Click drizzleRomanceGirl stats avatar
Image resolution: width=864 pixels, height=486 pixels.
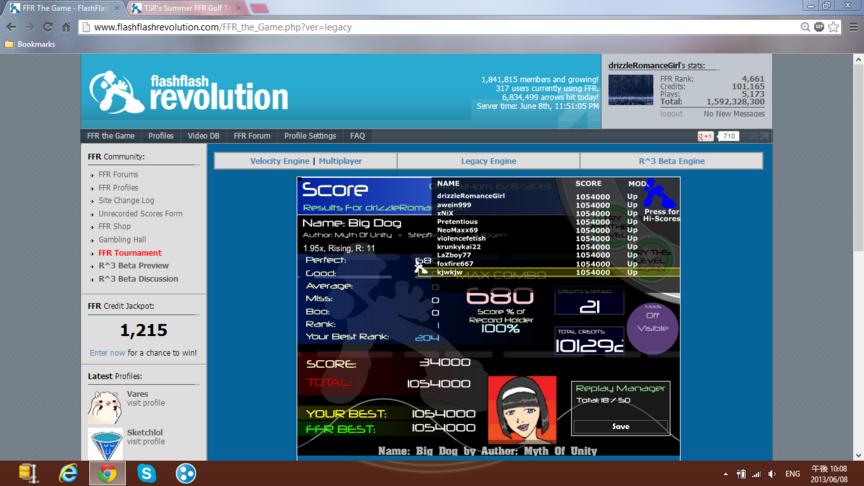[630, 89]
